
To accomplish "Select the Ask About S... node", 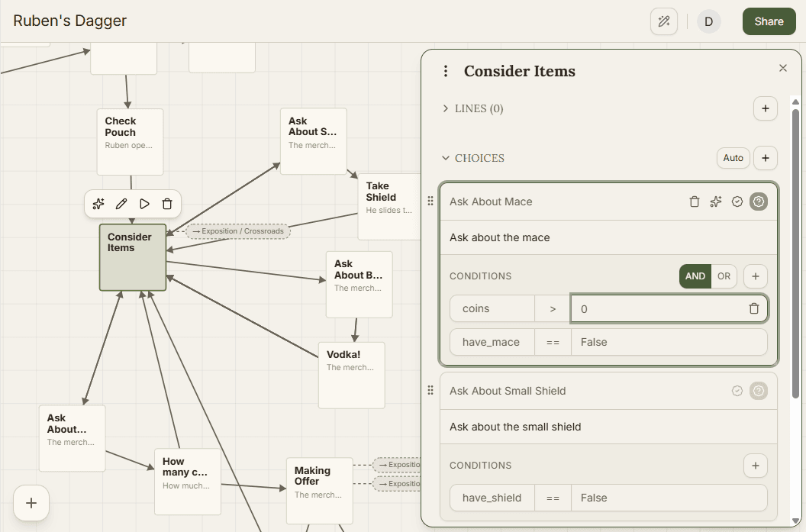I will pyautogui.click(x=314, y=141).
